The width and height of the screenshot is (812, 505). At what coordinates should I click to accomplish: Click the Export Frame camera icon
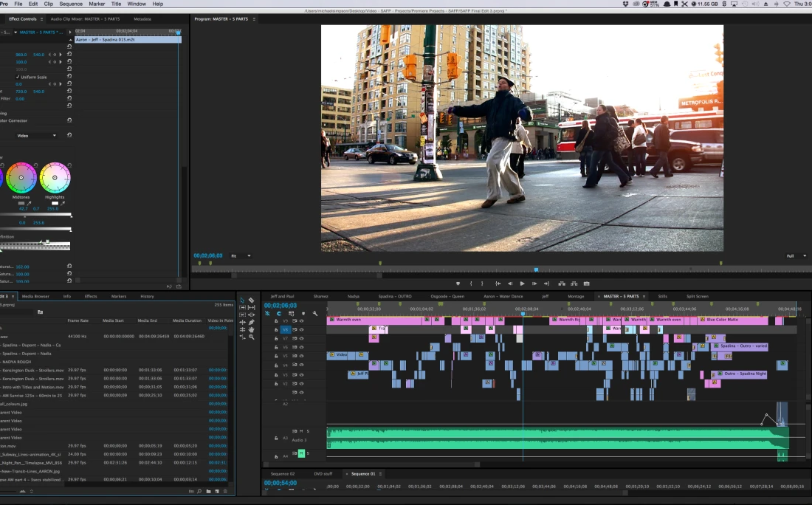click(x=586, y=284)
